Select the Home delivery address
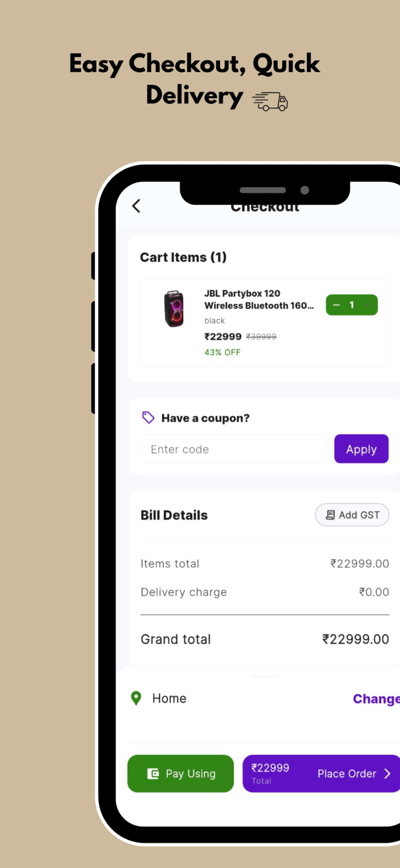 pyautogui.click(x=169, y=699)
